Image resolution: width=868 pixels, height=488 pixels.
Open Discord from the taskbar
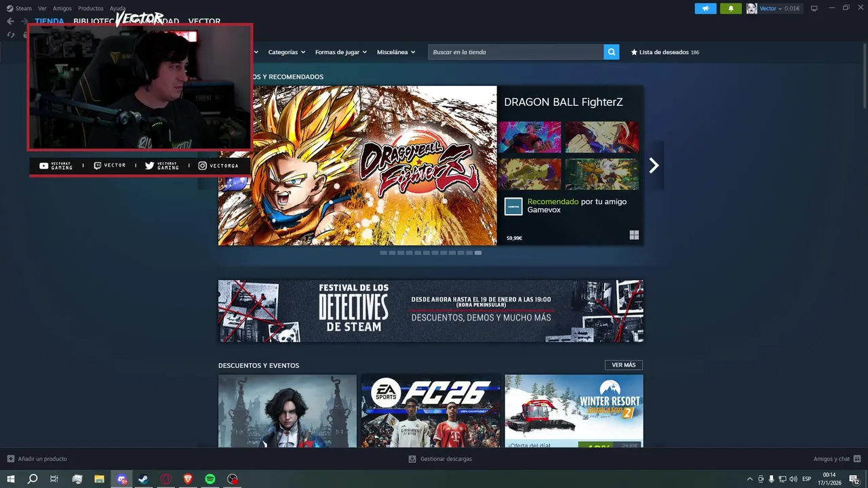(x=121, y=479)
